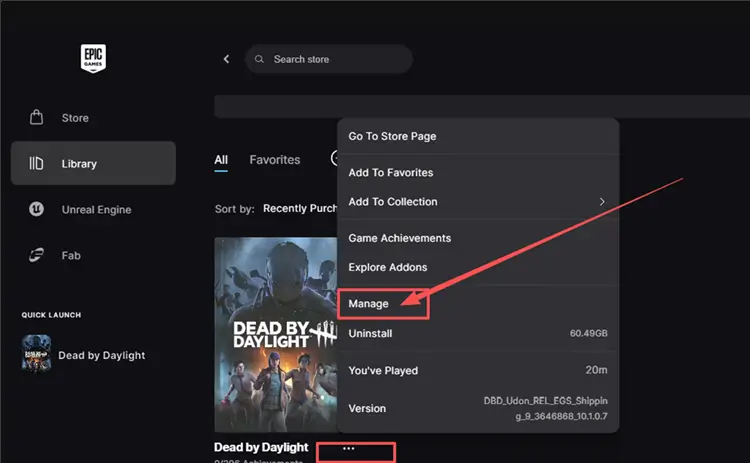Click the Add To Collection chevron arrow
Screen dimensions: 750x463
pyautogui.click(x=602, y=202)
